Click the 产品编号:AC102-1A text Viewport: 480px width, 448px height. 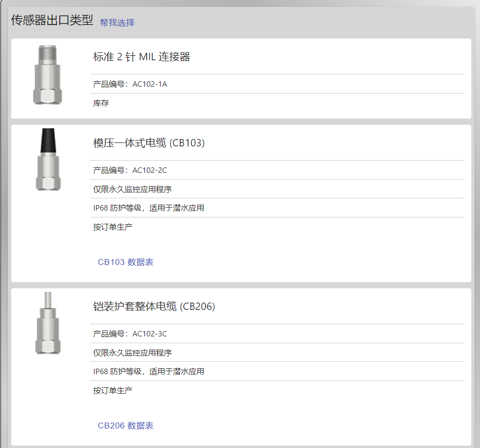(130, 84)
